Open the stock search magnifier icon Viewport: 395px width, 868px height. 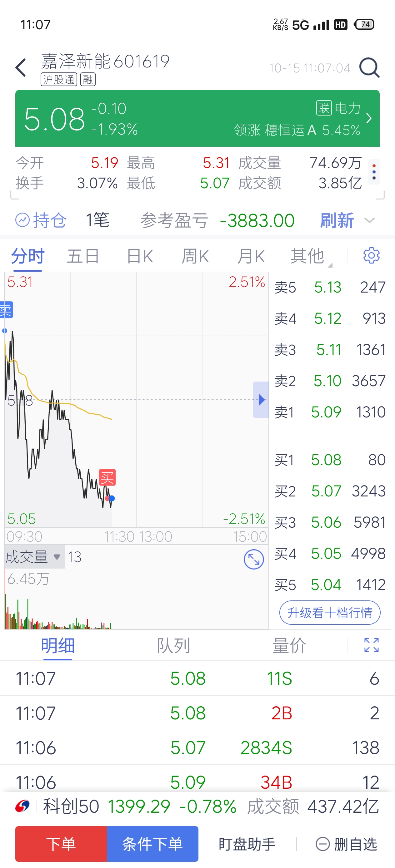[x=369, y=68]
